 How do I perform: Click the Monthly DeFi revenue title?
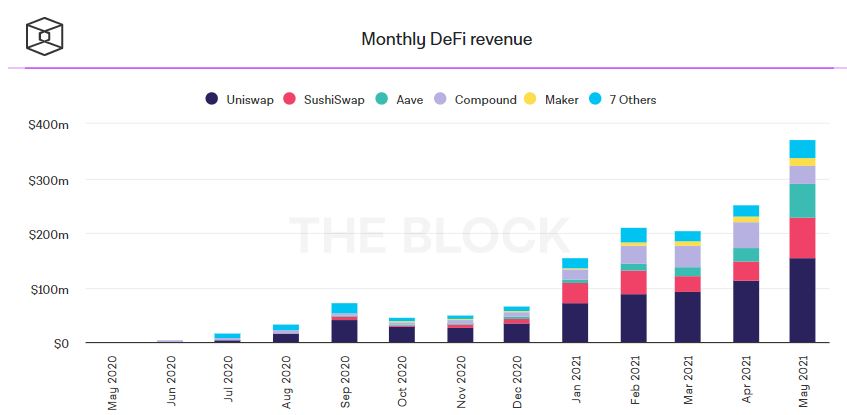(447, 39)
